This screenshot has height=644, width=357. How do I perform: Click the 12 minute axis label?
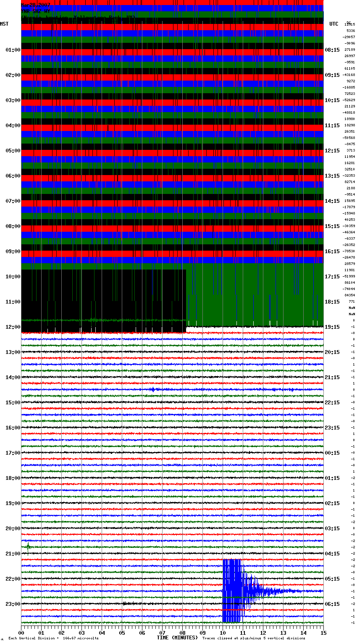263,633
